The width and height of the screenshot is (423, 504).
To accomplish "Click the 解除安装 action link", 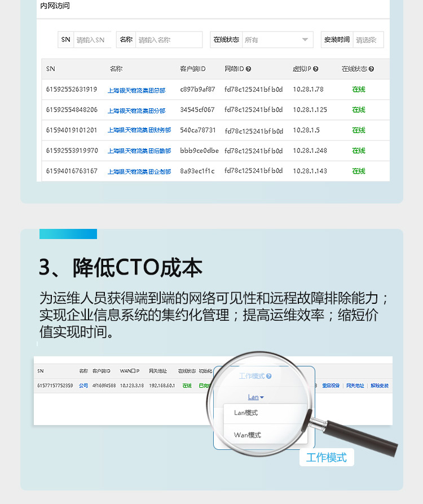I will (379, 386).
